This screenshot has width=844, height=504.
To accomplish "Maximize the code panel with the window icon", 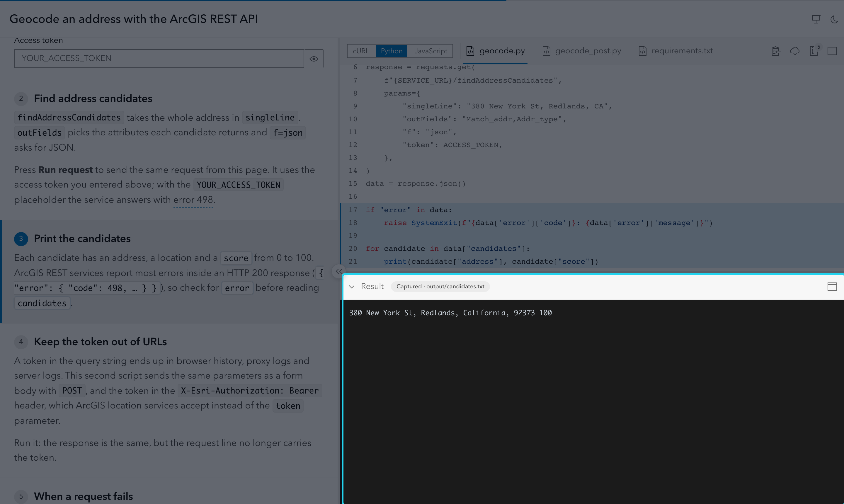I will point(832,51).
